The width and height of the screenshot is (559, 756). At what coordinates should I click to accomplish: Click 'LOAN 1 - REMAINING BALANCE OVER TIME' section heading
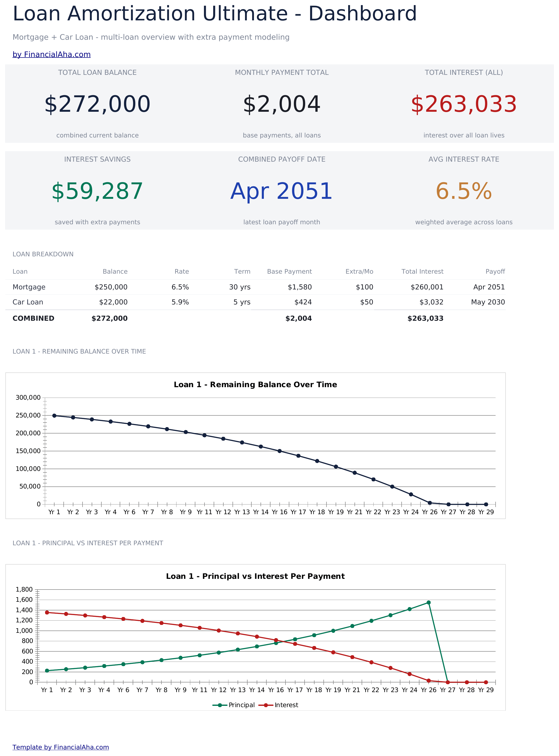pyautogui.click(x=79, y=352)
